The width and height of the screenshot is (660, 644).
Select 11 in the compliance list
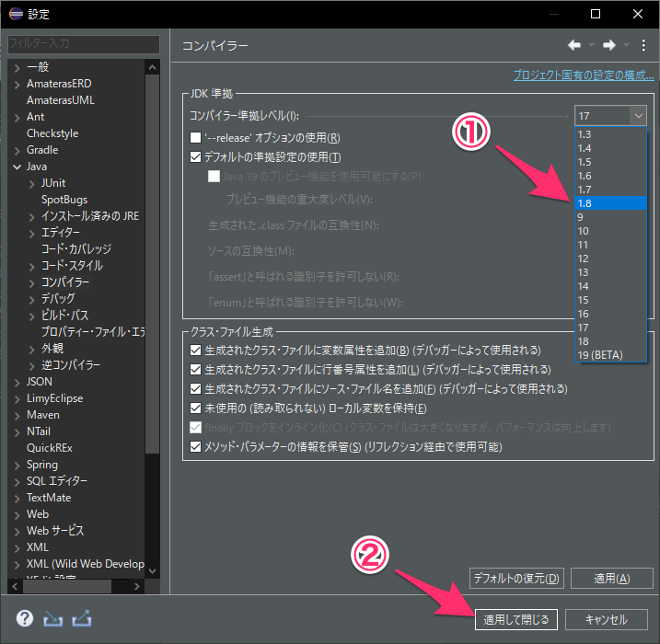coord(610,245)
